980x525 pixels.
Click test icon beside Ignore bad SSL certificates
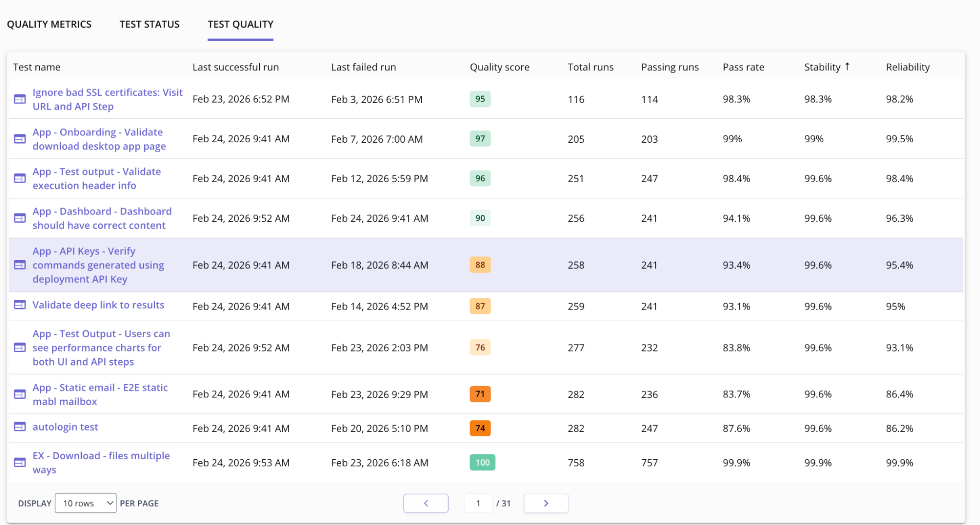coord(20,99)
